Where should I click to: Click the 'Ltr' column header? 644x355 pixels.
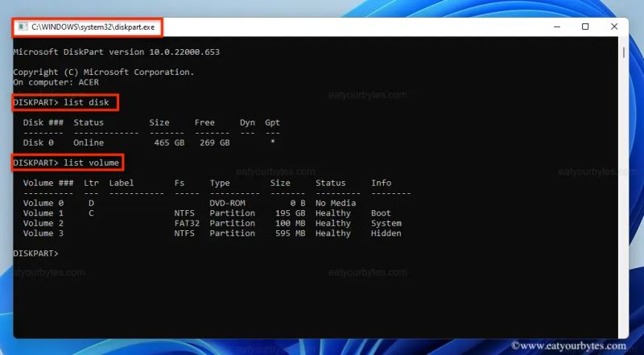pos(91,183)
